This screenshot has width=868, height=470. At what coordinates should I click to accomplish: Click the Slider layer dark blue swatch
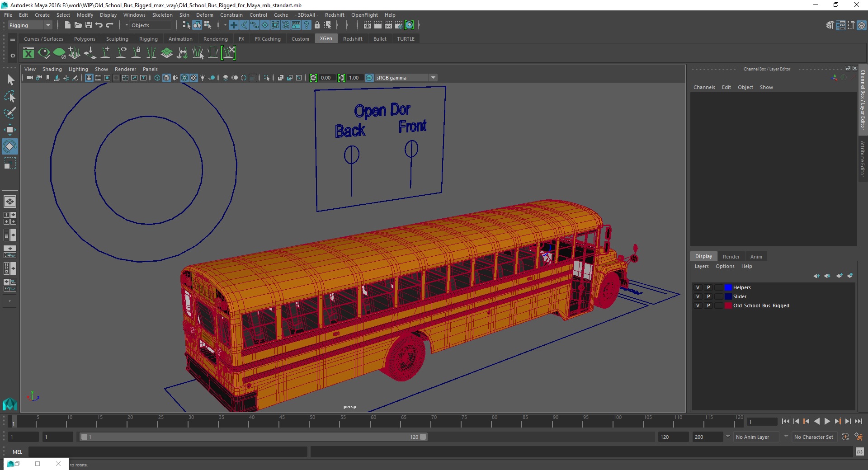(x=728, y=296)
